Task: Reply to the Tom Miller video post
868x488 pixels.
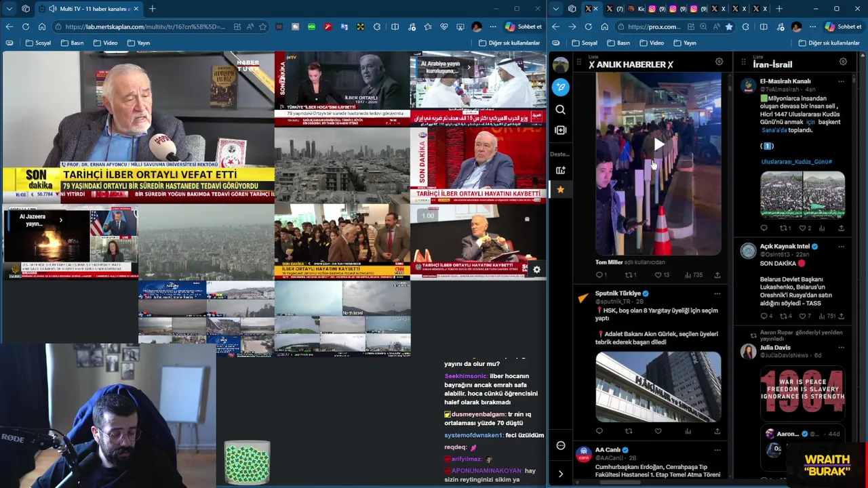Action: coord(601,275)
